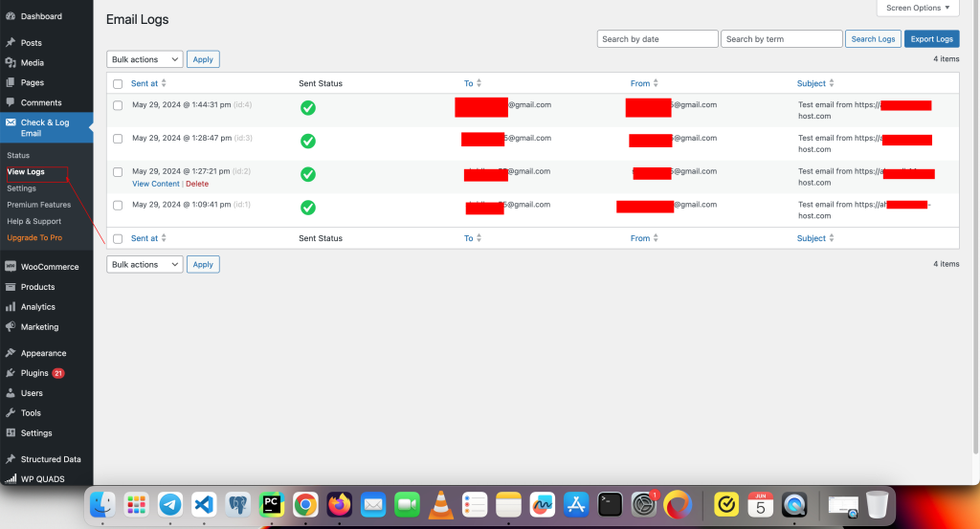
Task: Select the 1:27:21 pm email log checkbox
Action: coord(118,172)
